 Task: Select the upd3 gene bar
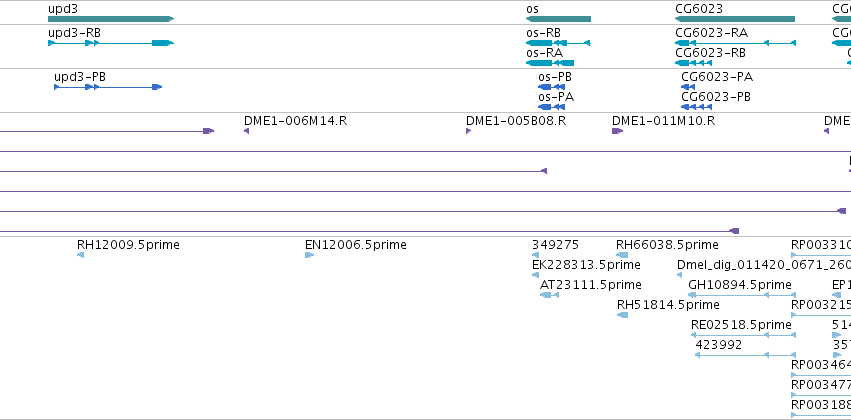pos(111,19)
